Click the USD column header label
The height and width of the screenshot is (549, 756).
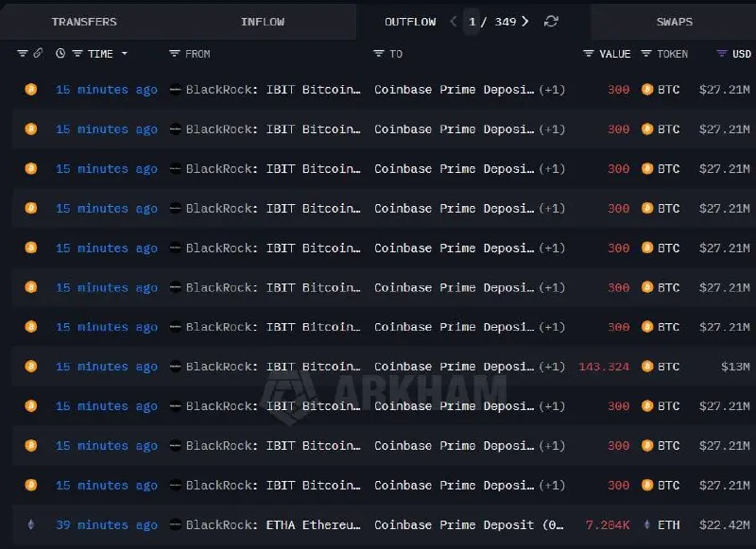pyautogui.click(x=742, y=54)
